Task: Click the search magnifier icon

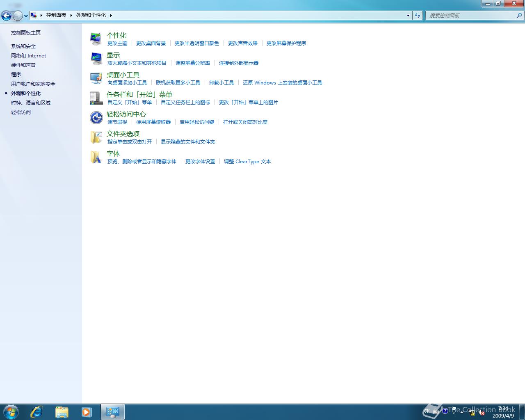Action: point(519,15)
